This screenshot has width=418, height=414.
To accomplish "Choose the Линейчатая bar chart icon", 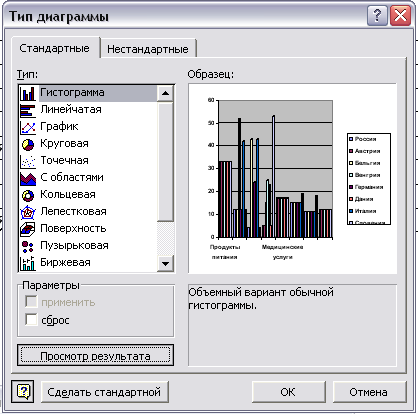I will point(28,110).
